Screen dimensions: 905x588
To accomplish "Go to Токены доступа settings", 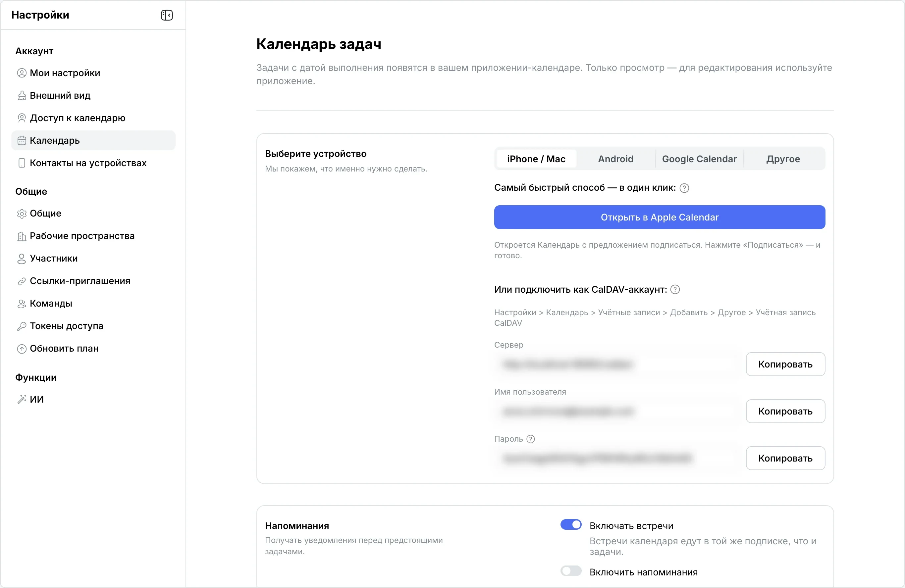I will (x=93, y=326).
